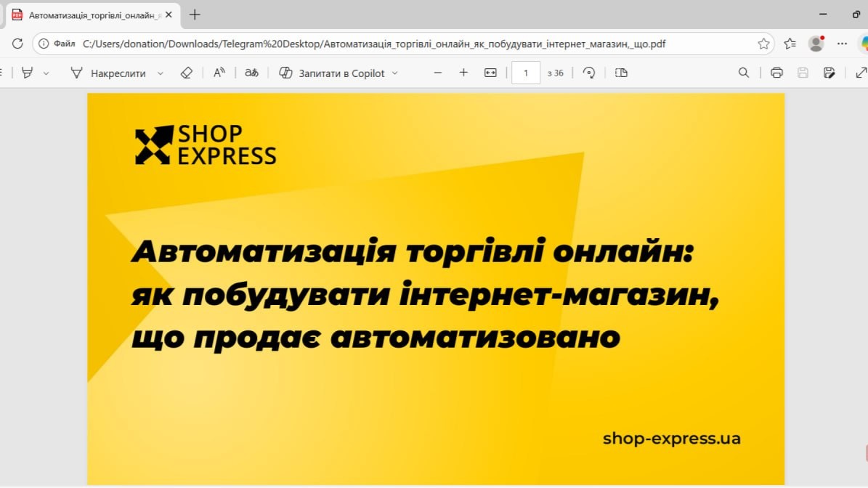Click the Fit to width icon
Screen dimensions: 868x488
click(490, 73)
